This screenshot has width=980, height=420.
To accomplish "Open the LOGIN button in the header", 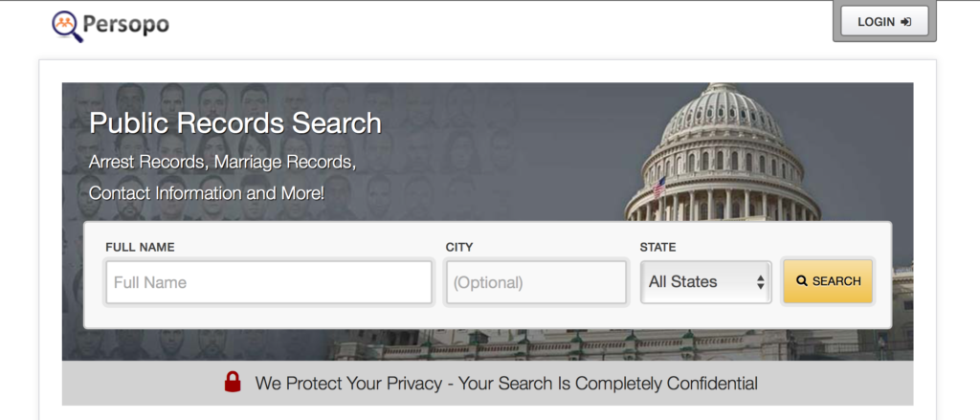I will (x=883, y=22).
